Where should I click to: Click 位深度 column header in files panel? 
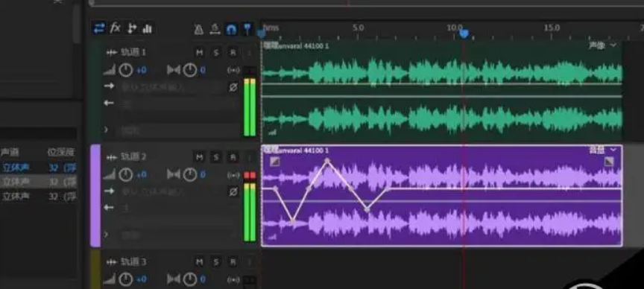pos(61,152)
